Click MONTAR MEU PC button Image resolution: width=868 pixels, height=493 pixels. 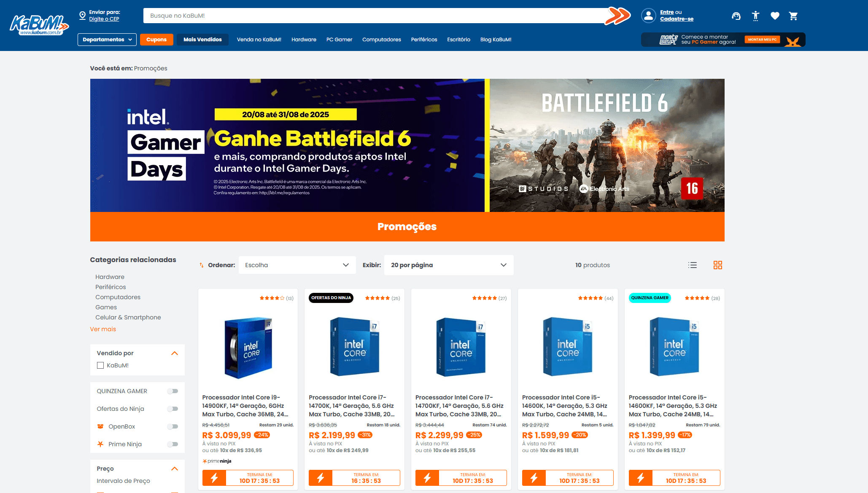click(762, 40)
